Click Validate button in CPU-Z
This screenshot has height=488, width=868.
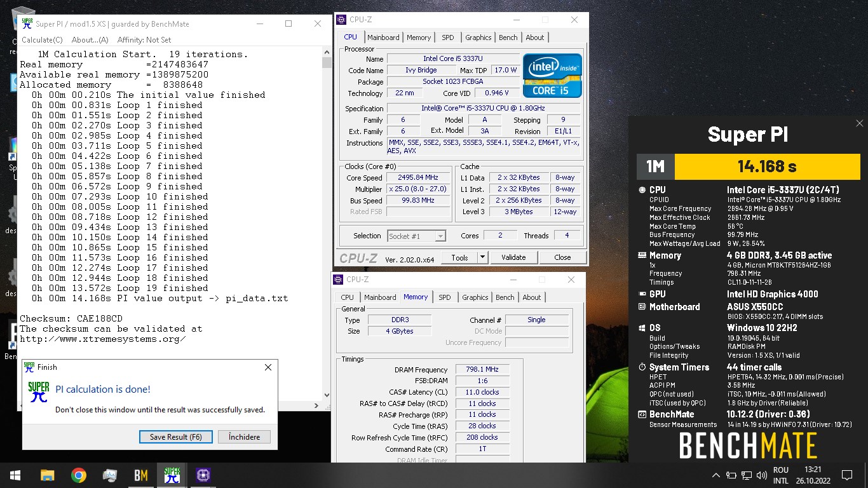point(513,257)
